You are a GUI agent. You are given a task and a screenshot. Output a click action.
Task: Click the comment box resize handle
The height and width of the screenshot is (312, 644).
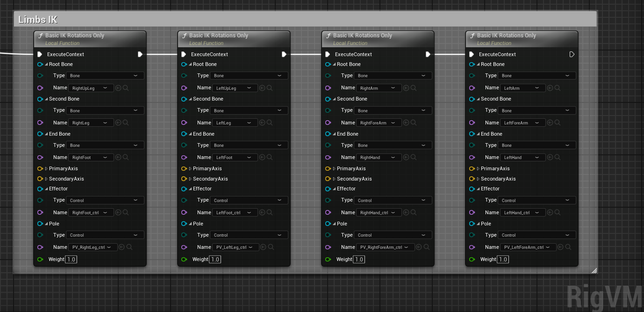pos(594,270)
